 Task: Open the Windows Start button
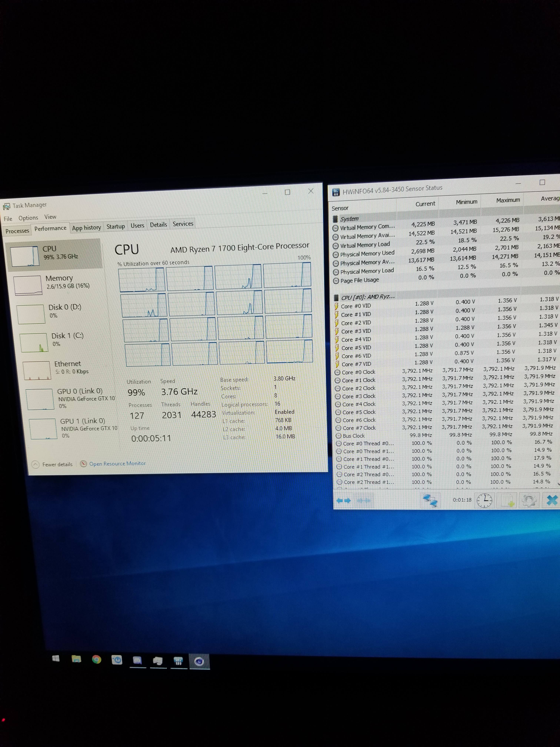click(x=56, y=658)
